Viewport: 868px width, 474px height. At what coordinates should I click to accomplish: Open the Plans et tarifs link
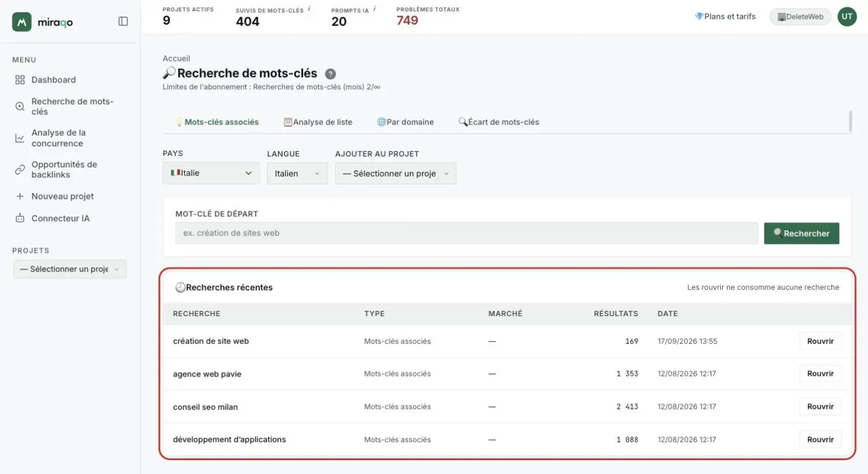pyautogui.click(x=725, y=16)
